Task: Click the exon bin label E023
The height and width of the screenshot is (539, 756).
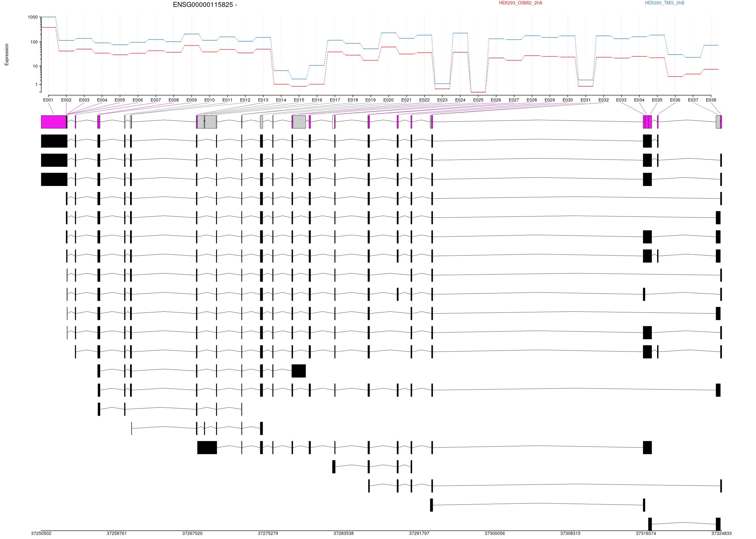Action: click(x=442, y=100)
